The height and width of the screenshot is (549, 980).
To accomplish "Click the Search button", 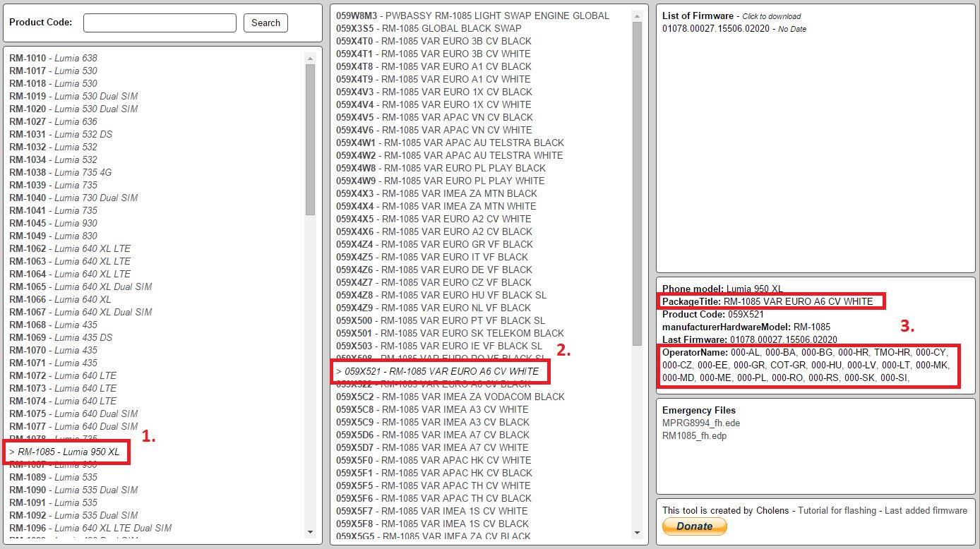I will pyautogui.click(x=265, y=23).
